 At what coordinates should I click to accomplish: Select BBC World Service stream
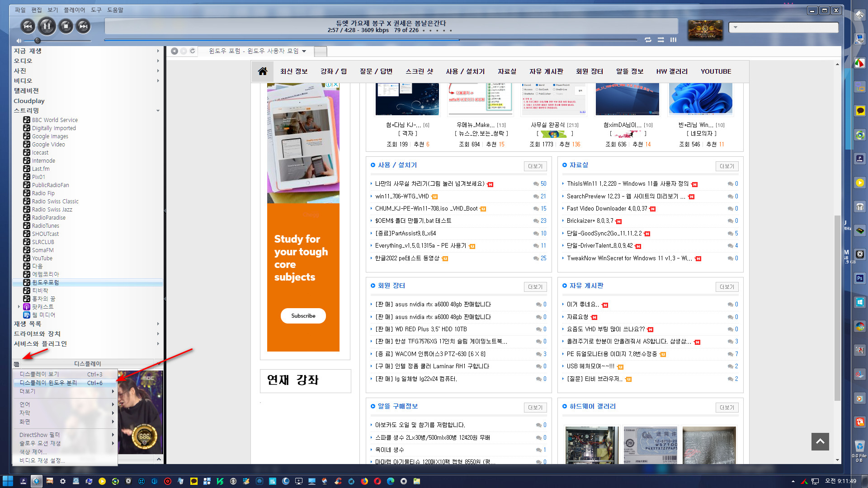54,120
